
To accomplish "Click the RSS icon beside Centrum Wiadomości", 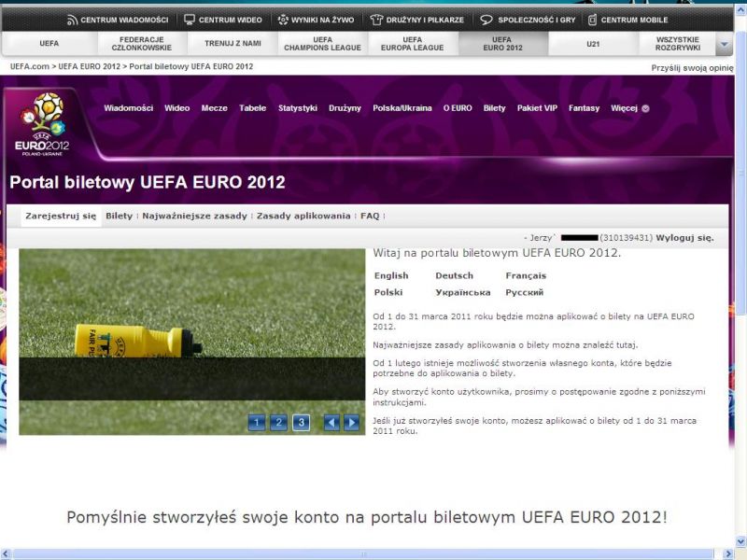I will point(72,20).
